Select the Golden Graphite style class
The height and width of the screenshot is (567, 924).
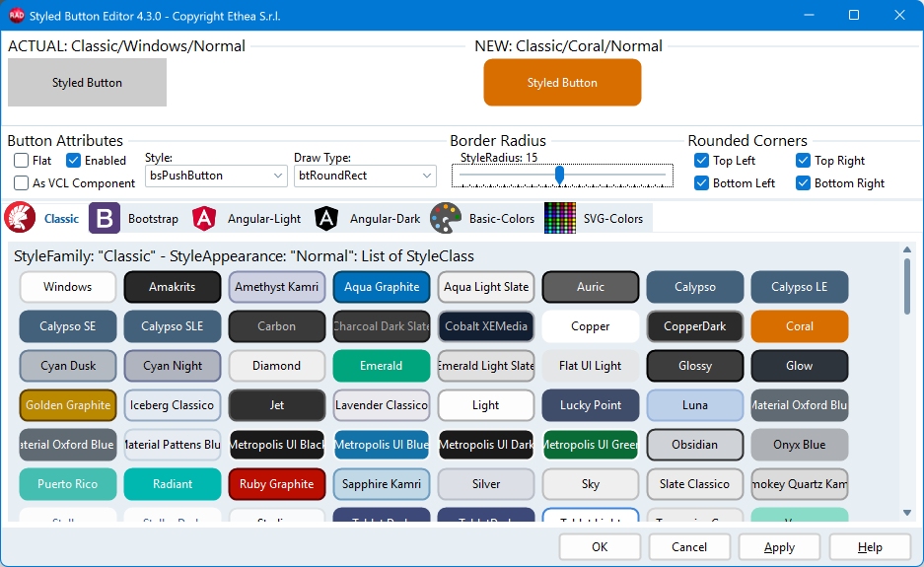(x=68, y=405)
